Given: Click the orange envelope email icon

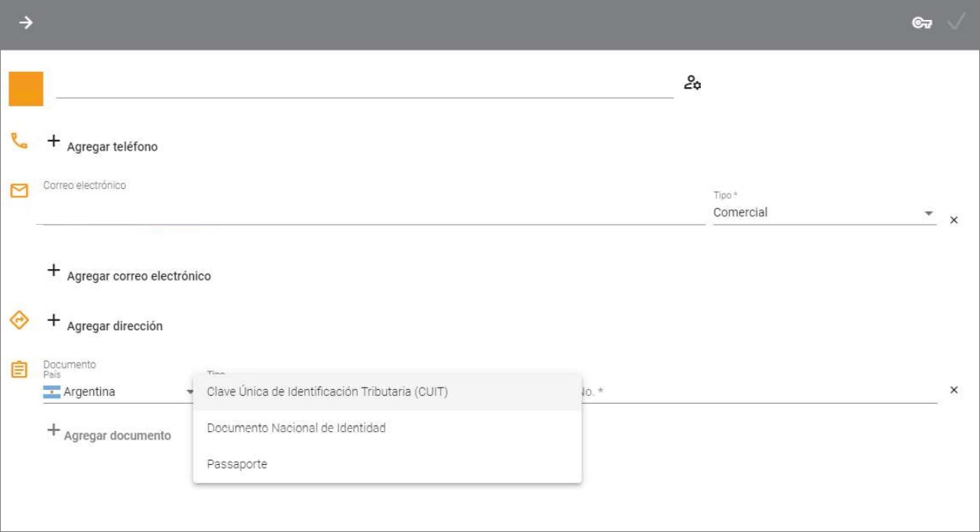Looking at the screenshot, I should [19, 191].
